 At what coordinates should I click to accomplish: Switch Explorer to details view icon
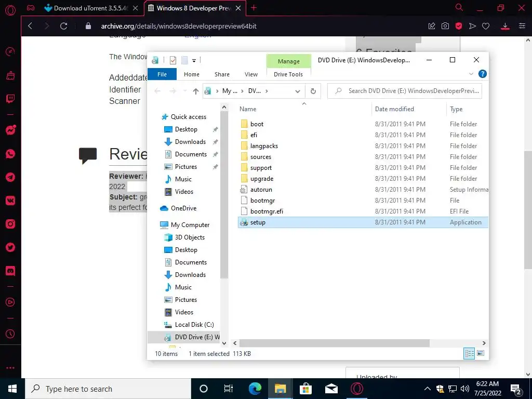470,353
